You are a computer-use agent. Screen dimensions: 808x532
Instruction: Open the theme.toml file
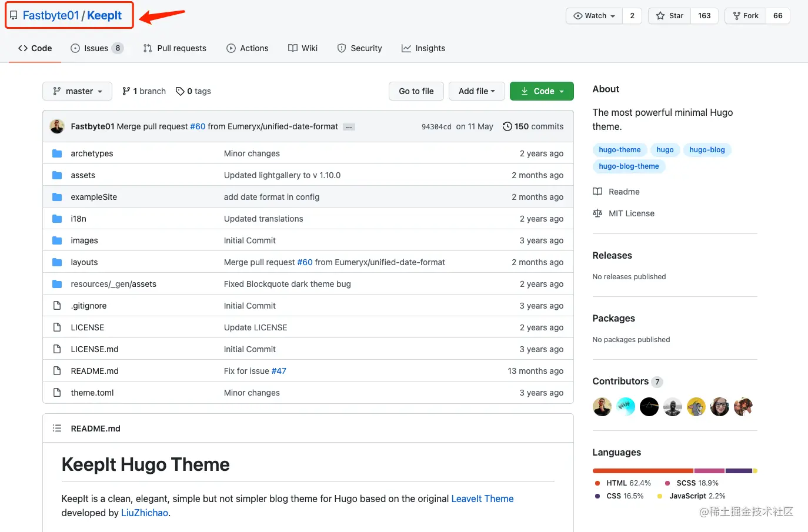[x=92, y=393]
